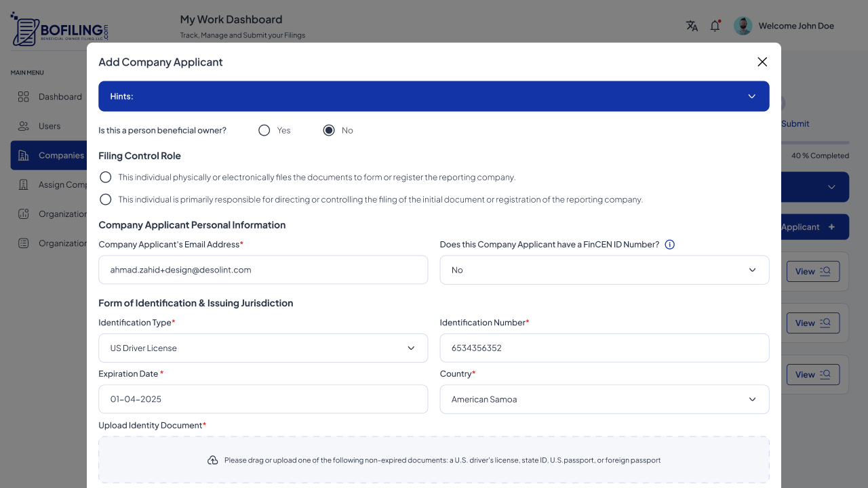Select No for person beneficial owner
Viewport: 868px width, 488px height.
[329, 130]
